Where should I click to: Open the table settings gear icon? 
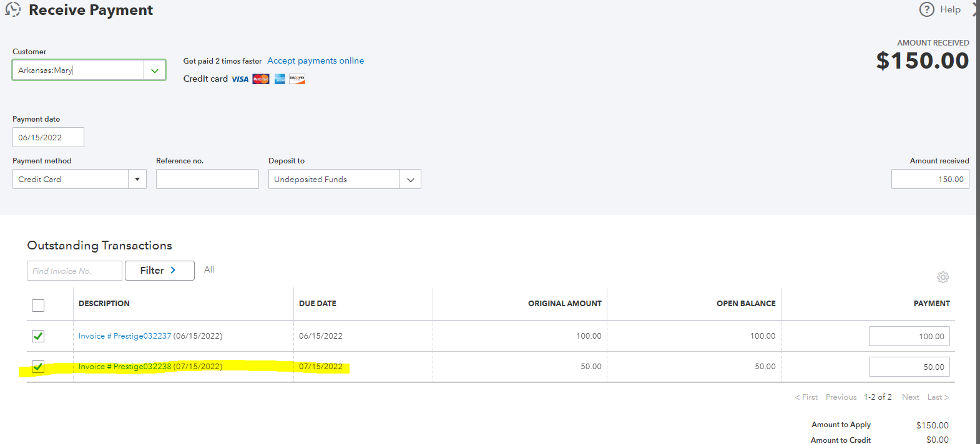pos(943,277)
